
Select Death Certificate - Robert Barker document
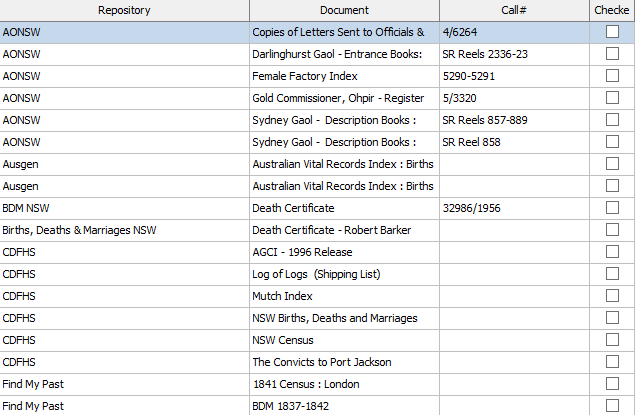click(331, 230)
